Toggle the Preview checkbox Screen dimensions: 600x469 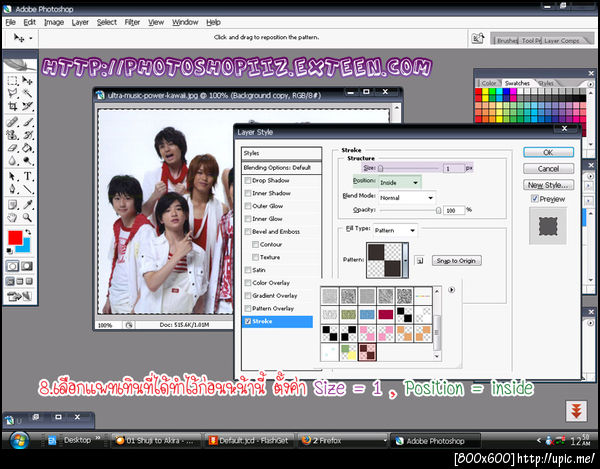535,199
